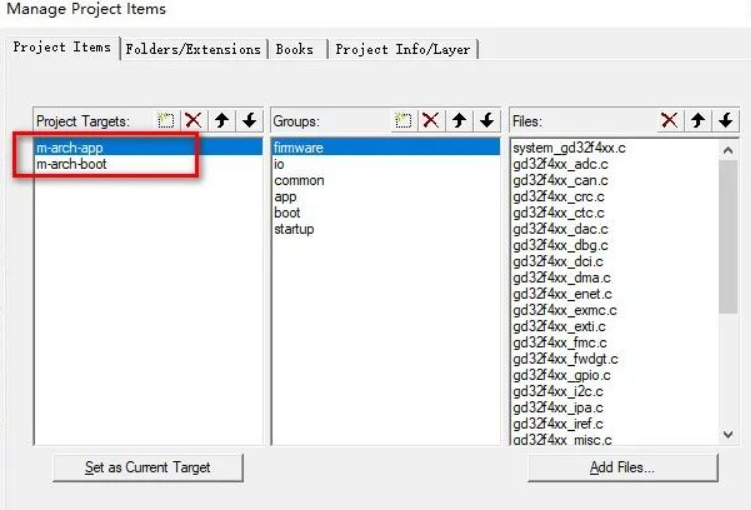Click Delete icon in Project Targets header
This screenshot has width=751, height=510.
193,120
